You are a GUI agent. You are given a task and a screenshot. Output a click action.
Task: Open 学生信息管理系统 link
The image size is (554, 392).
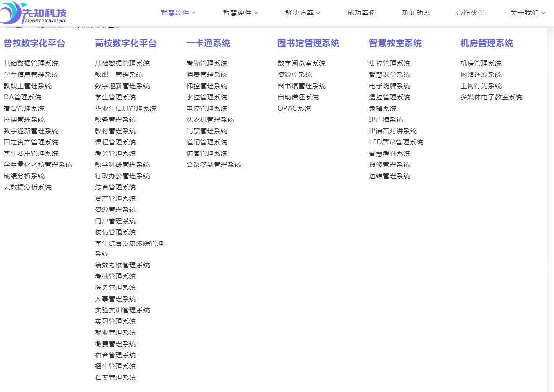[x=31, y=75]
